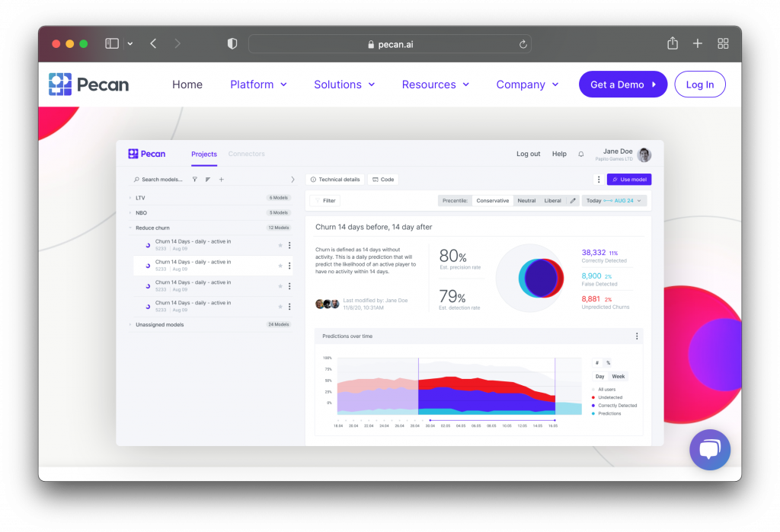This screenshot has width=780, height=532.
Task: Switch the chart to Week view
Action: pos(619,377)
